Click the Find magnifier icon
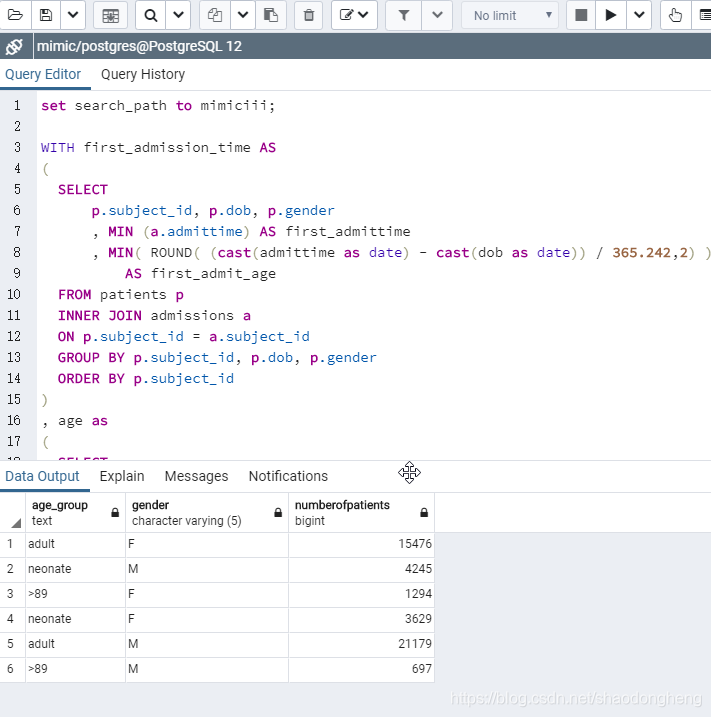The image size is (711, 717). 150,15
